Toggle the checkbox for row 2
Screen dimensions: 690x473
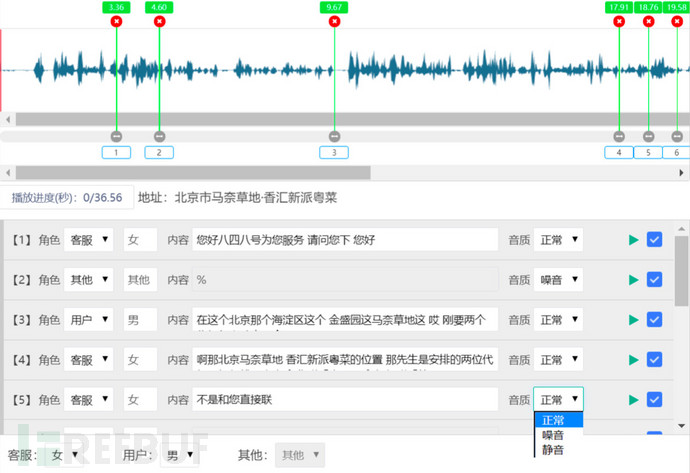(x=655, y=280)
